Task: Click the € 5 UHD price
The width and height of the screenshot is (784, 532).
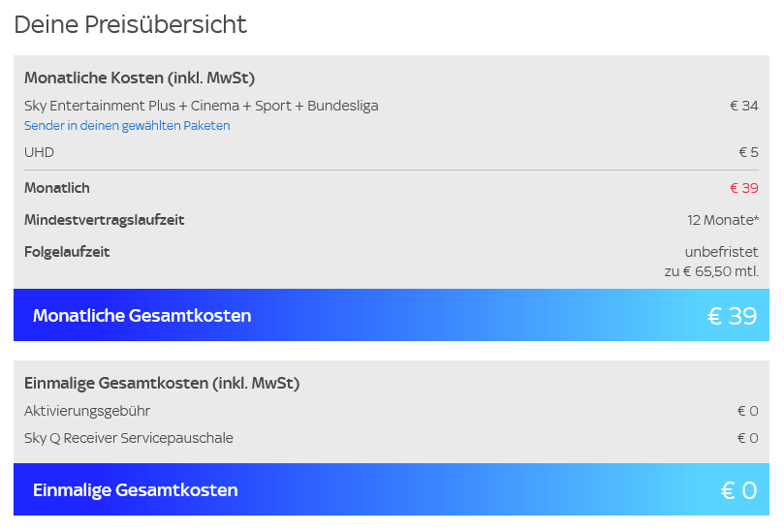Action: (x=748, y=152)
